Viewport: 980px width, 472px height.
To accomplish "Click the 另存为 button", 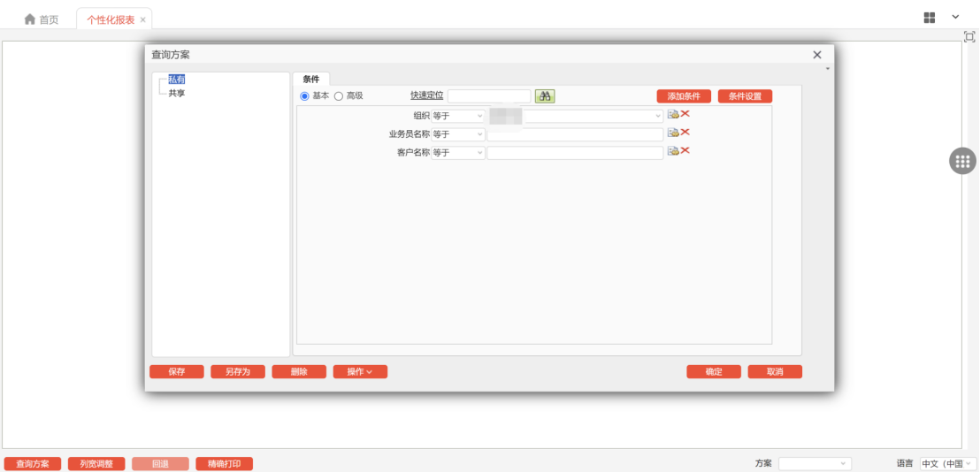I will coord(238,372).
